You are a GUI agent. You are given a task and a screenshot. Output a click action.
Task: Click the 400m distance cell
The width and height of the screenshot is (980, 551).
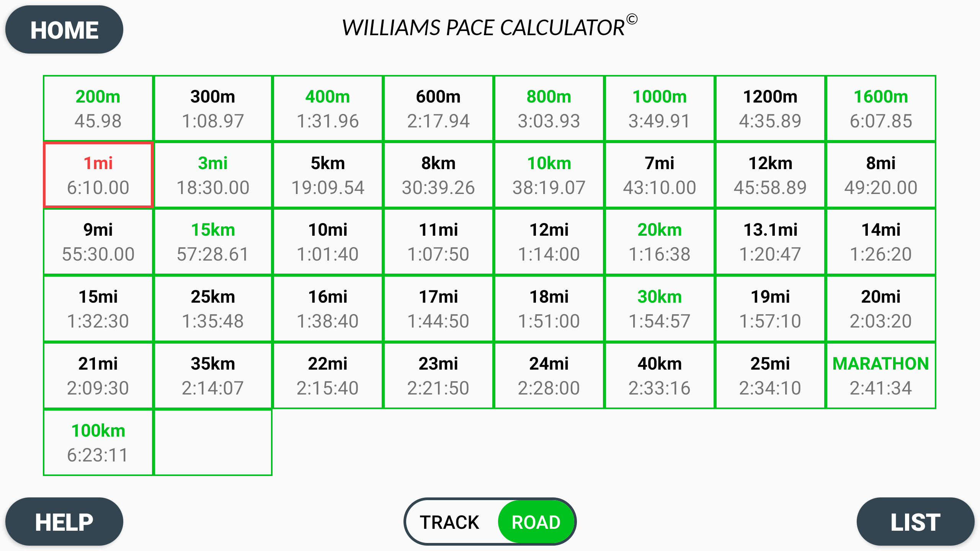coord(328,108)
